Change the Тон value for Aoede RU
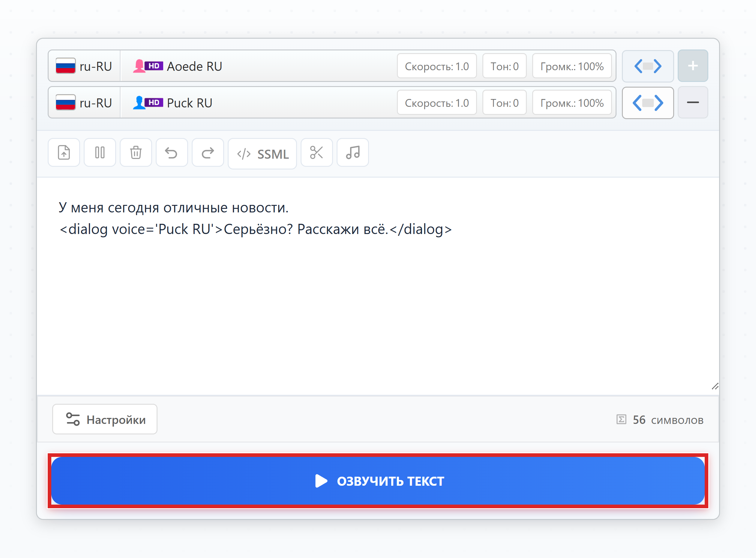Image resolution: width=756 pixels, height=558 pixels. [504, 66]
